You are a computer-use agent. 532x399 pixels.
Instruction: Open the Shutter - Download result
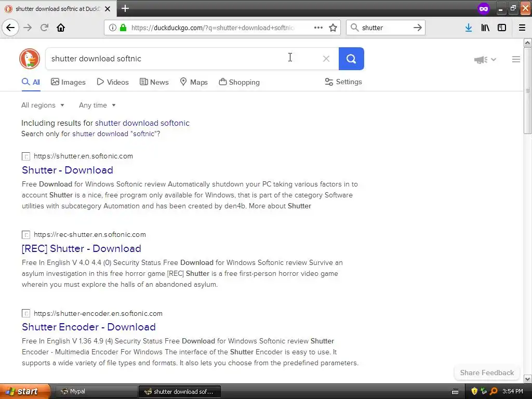pyautogui.click(x=68, y=170)
